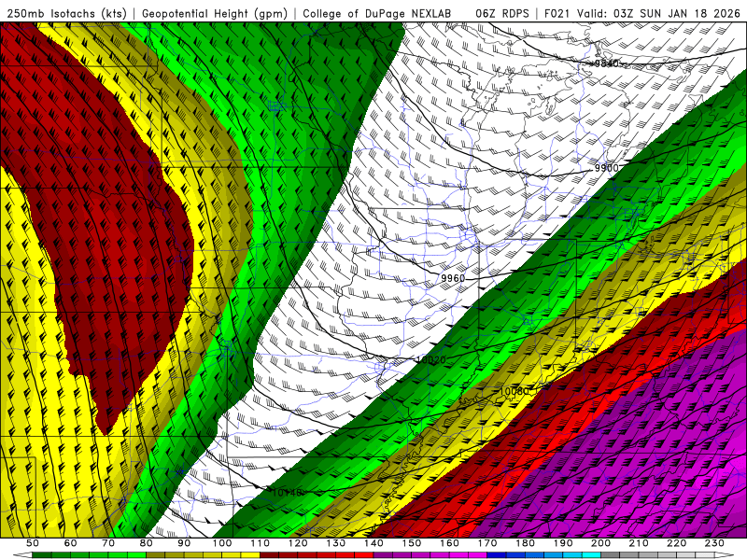Click the 150 value on the color scale

(x=412, y=543)
